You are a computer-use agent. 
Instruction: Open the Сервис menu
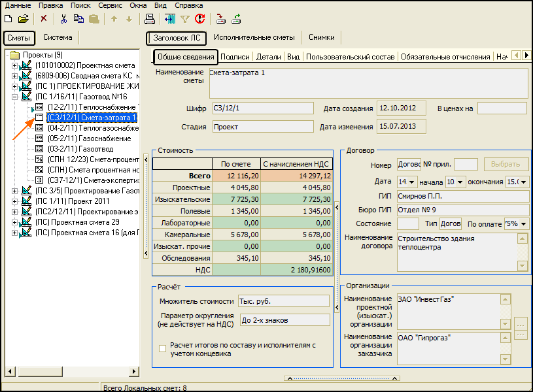[x=109, y=5]
